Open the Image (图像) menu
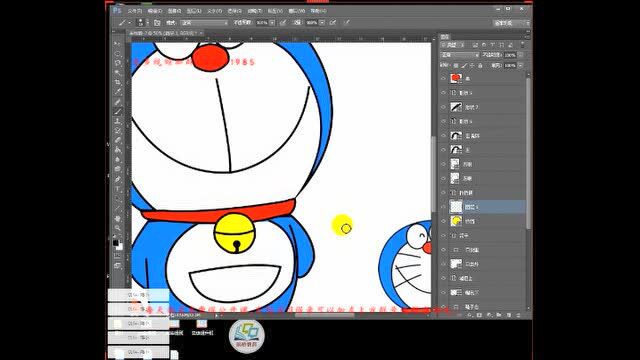 pos(174,11)
